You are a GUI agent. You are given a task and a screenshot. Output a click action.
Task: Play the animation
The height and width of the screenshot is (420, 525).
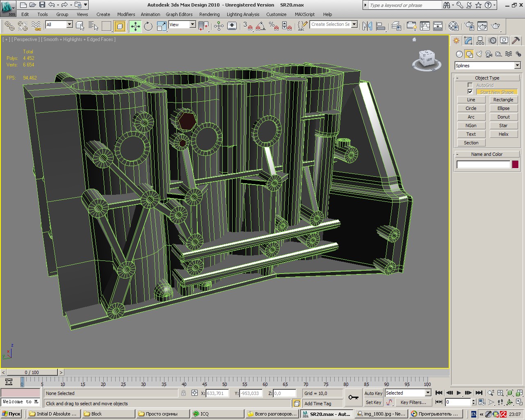pyautogui.click(x=459, y=393)
